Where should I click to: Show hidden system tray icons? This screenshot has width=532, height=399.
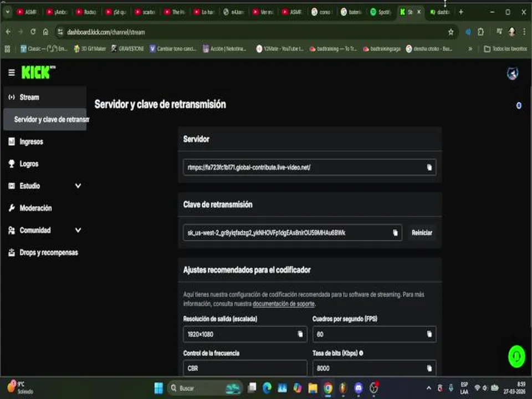click(429, 388)
